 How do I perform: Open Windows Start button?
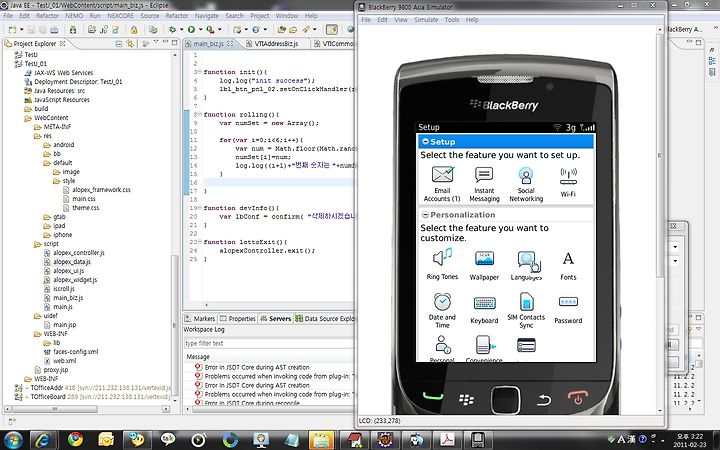[12, 439]
